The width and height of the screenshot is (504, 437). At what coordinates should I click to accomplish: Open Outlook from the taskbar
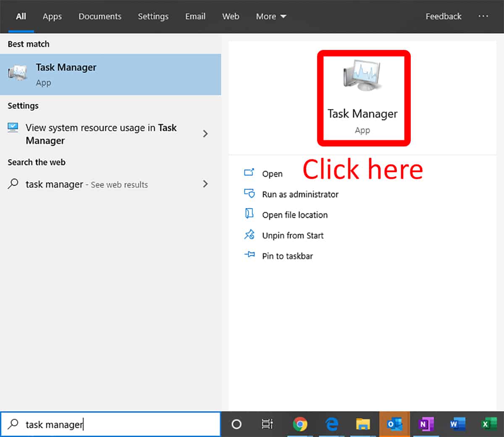[394, 424]
